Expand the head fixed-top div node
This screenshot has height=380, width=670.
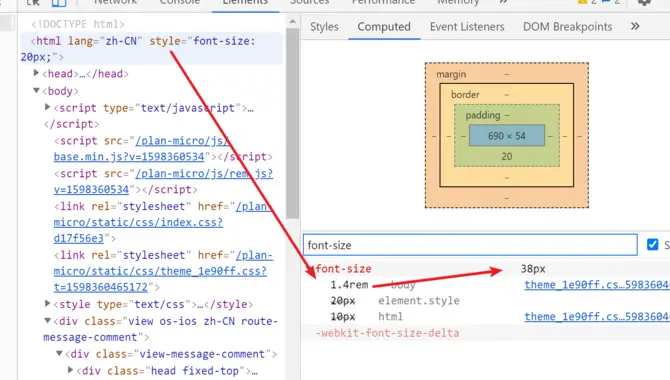click(x=71, y=370)
